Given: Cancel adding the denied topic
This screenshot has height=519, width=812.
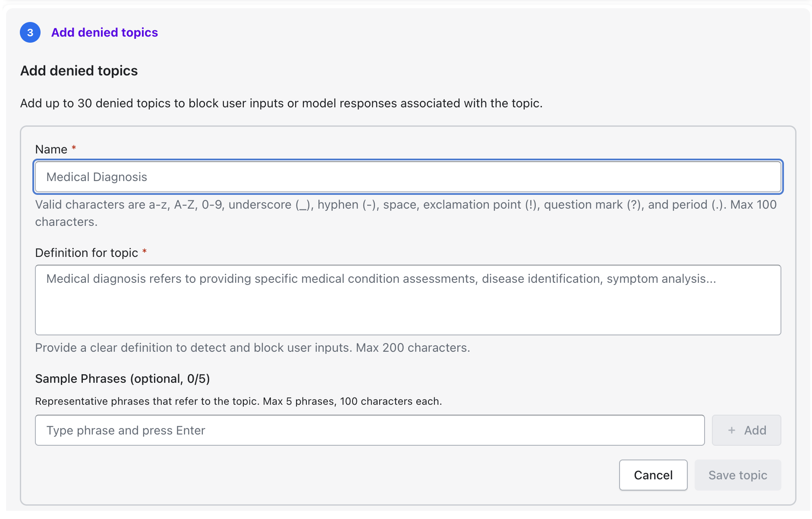Looking at the screenshot, I should 653,475.
